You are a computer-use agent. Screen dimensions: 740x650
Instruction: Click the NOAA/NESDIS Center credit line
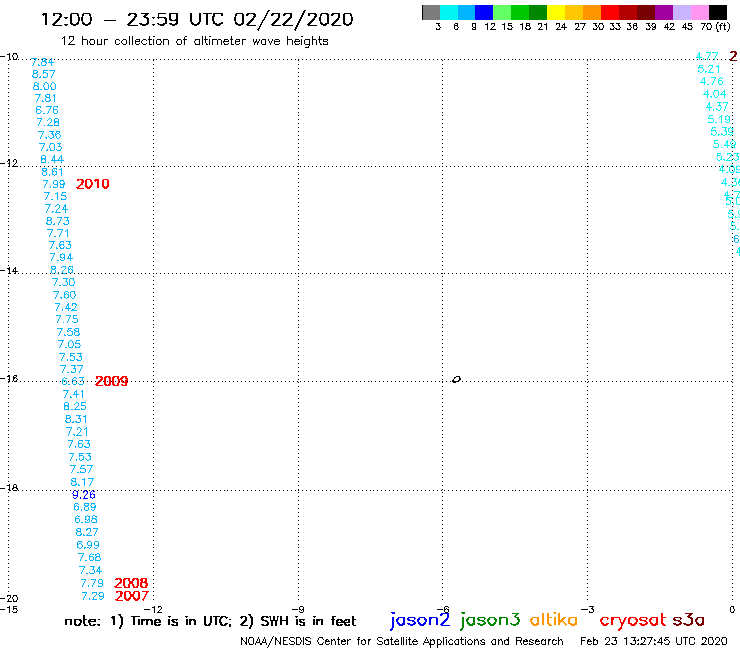pos(402,642)
